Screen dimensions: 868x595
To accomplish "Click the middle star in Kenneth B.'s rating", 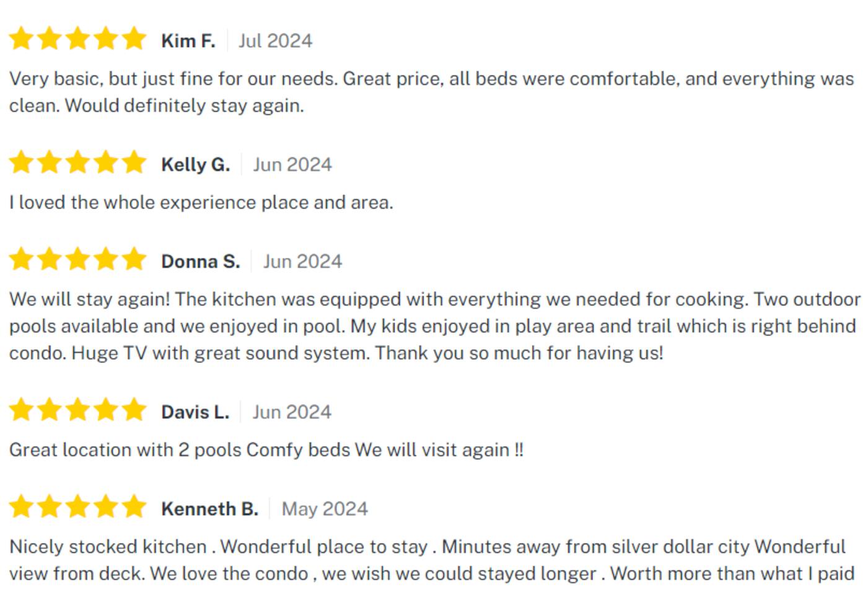I will point(77,507).
